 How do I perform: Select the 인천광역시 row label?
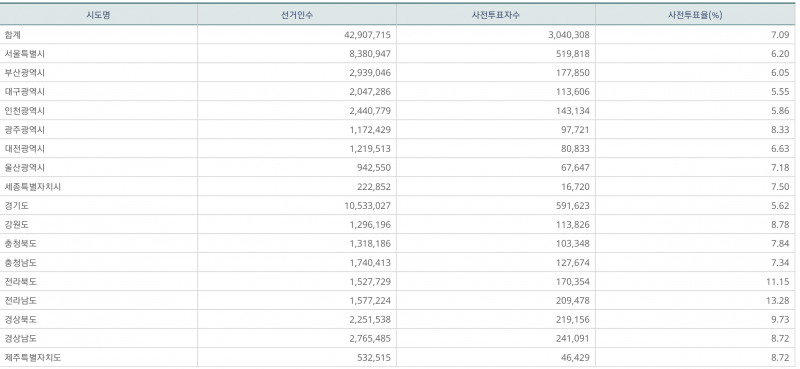[x=25, y=111]
